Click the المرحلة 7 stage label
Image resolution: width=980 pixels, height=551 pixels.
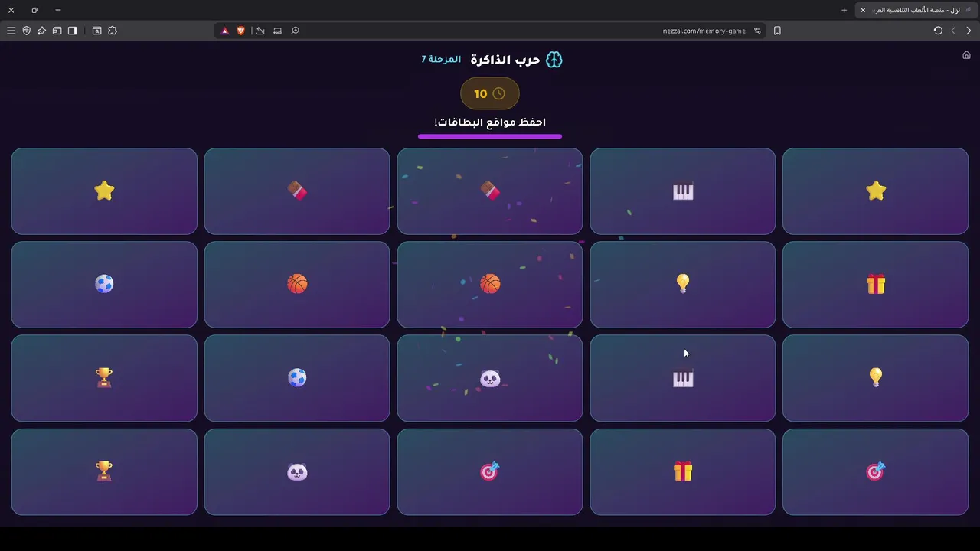coord(441,60)
